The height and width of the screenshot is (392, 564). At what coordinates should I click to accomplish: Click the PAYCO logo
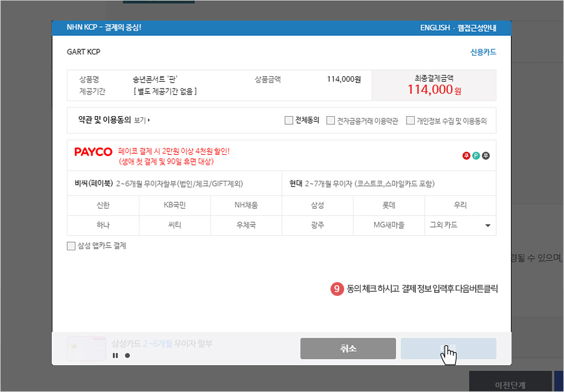pos(93,152)
